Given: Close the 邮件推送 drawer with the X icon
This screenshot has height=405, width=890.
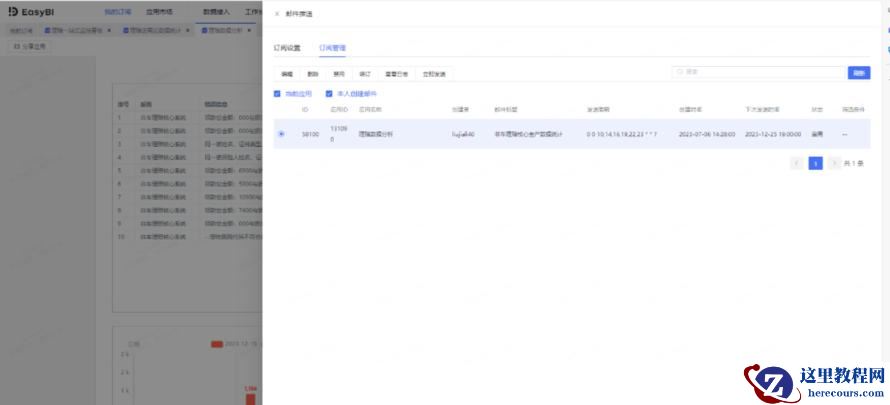Looking at the screenshot, I should [x=277, y=14].
